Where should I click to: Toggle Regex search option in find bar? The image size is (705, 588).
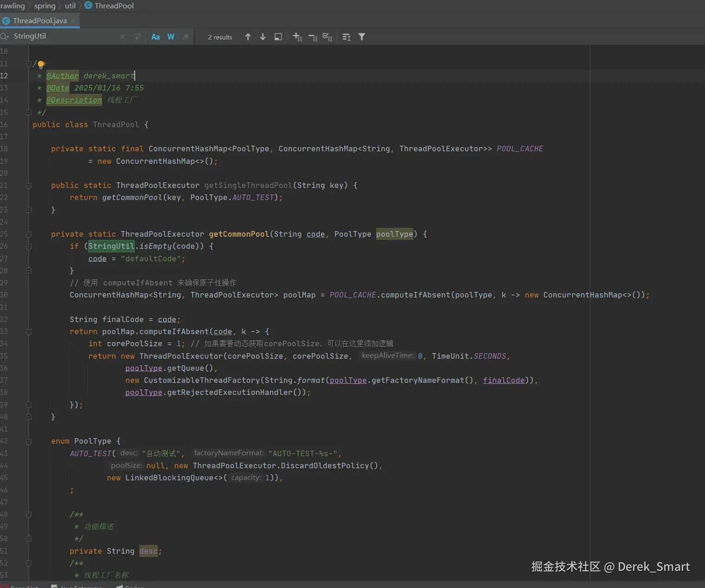[x=186, y=37]
